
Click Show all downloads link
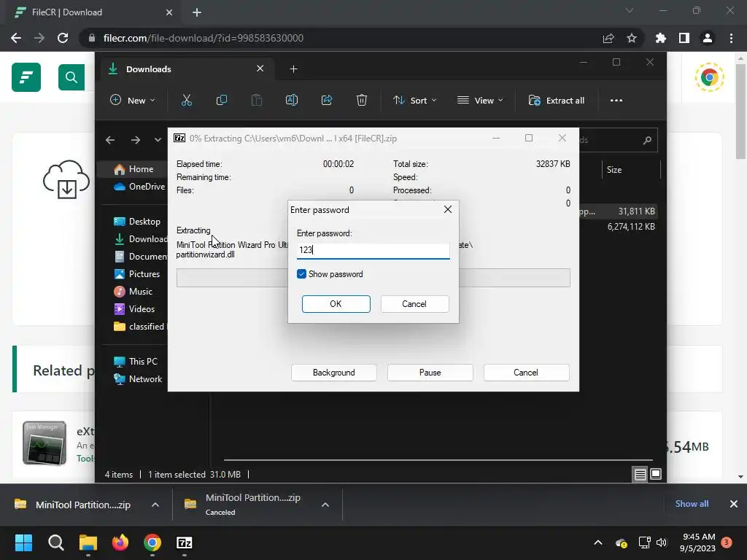click(692, 504)
